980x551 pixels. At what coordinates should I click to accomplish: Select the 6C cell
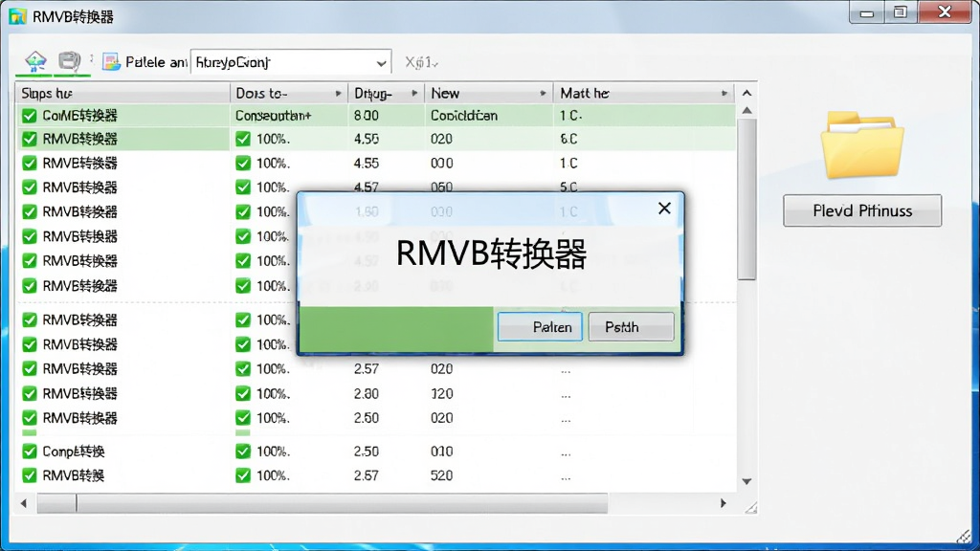[x=568, y=139]
